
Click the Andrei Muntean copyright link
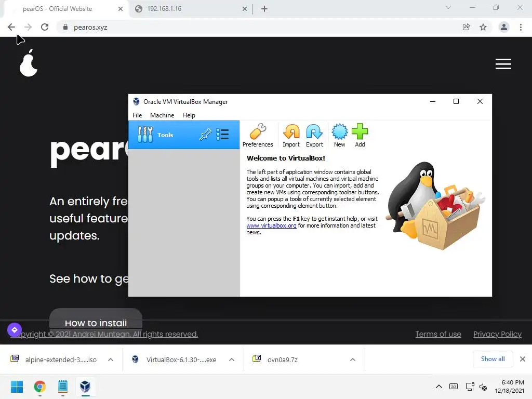[104, 334]
